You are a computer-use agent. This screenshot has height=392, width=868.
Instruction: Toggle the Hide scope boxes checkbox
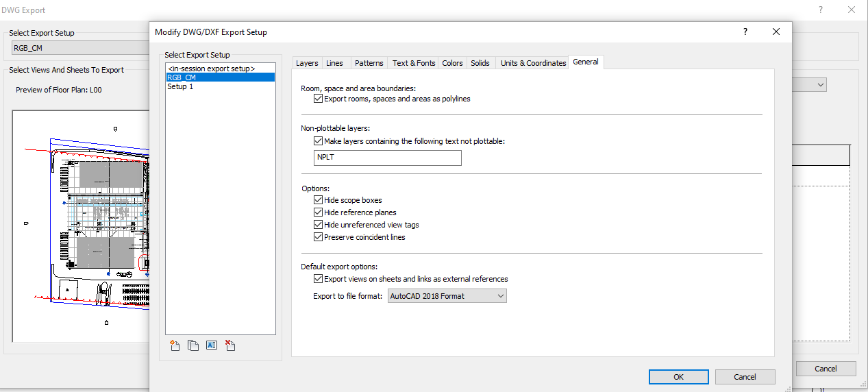(x=318, y=200)
